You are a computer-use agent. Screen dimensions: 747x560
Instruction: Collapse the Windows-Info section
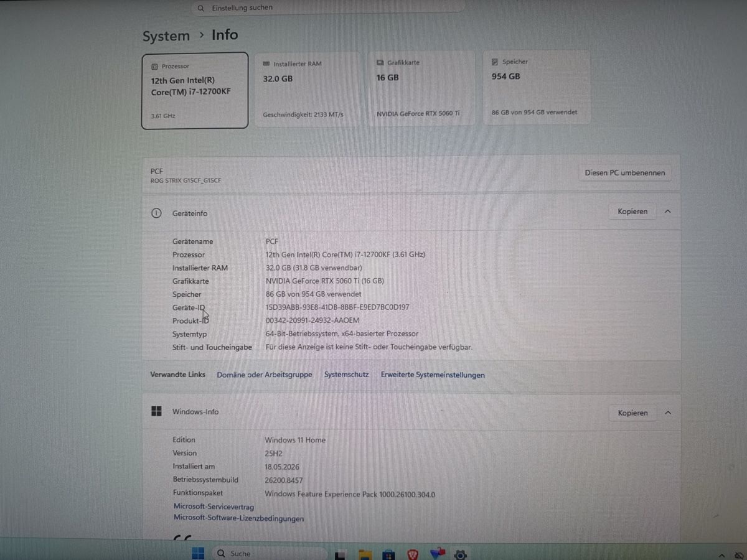pyautogui.click(x=667, y=413)
